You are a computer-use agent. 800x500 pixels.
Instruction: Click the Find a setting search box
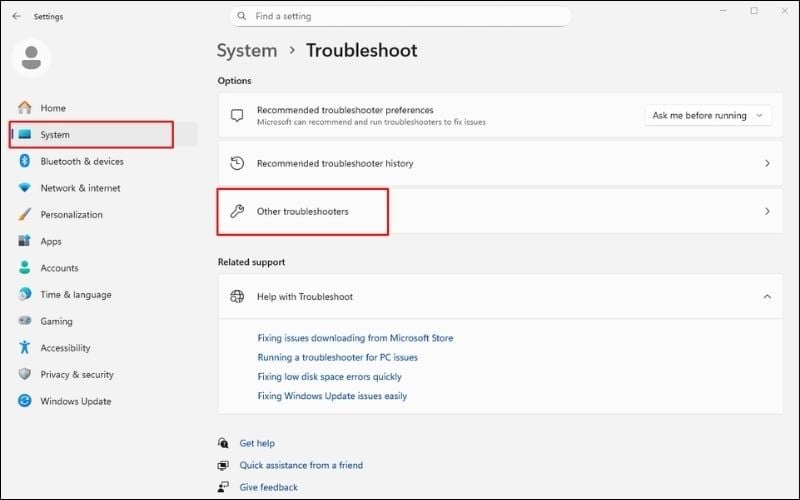click(400, 16)
